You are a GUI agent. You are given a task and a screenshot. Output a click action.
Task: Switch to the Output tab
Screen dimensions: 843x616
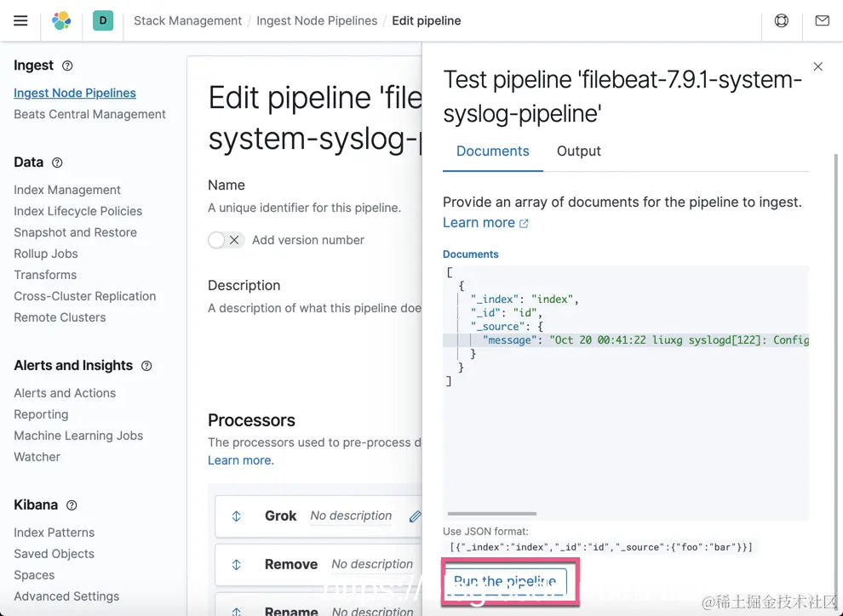[x=578, y=151]
